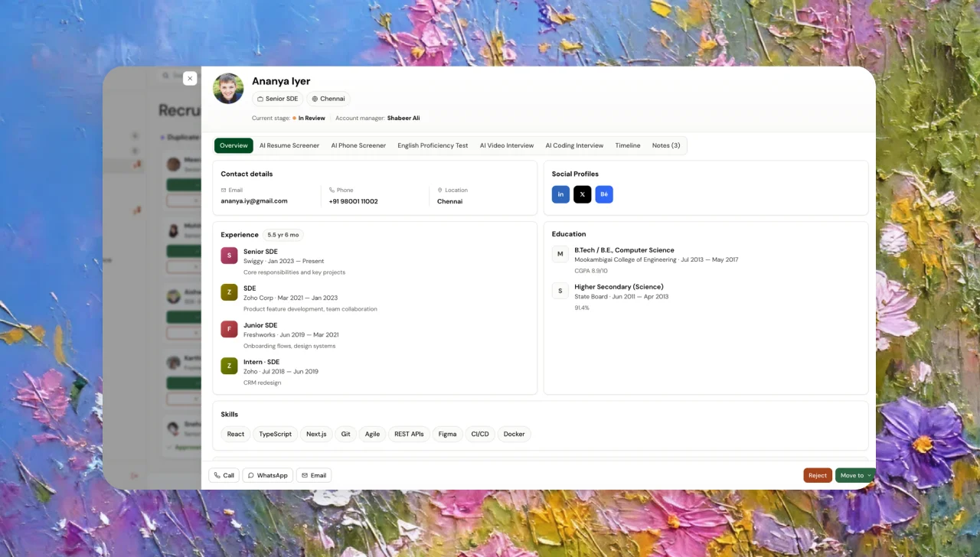Image resolution: width=980 pixels, height=557 pixels.
Task: Open the Behance profile icon
Action: (x=604, y=194)
